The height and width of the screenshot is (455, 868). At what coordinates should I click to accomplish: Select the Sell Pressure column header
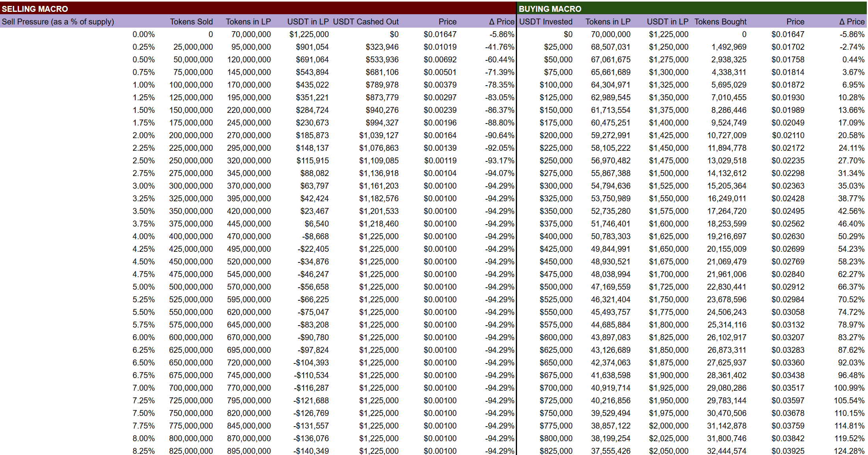[58, 22]
